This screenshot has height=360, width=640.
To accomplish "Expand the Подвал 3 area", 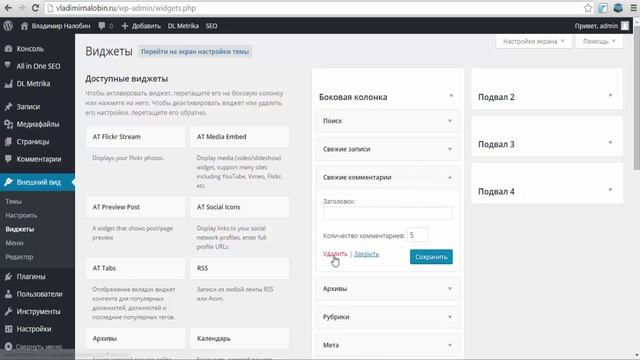I will click(610, 143).
